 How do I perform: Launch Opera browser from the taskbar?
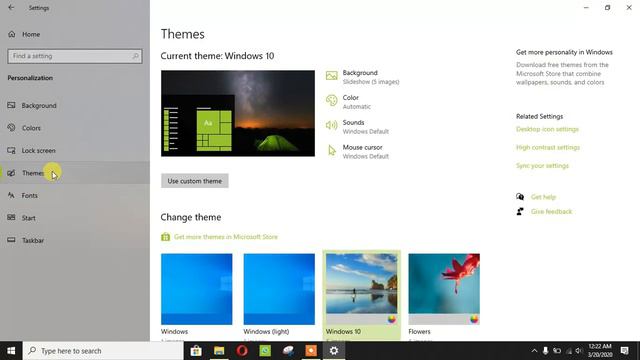coord(242,351)
